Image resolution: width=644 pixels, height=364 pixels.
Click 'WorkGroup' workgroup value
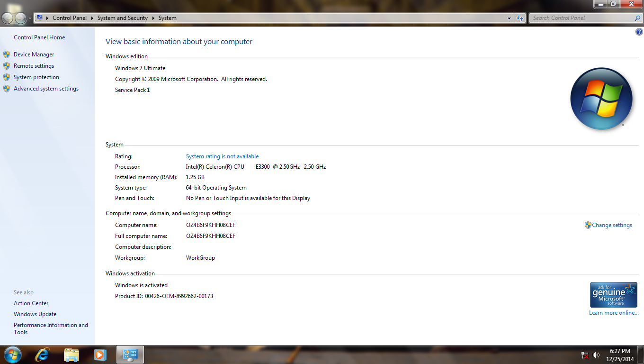click(200, 258)
